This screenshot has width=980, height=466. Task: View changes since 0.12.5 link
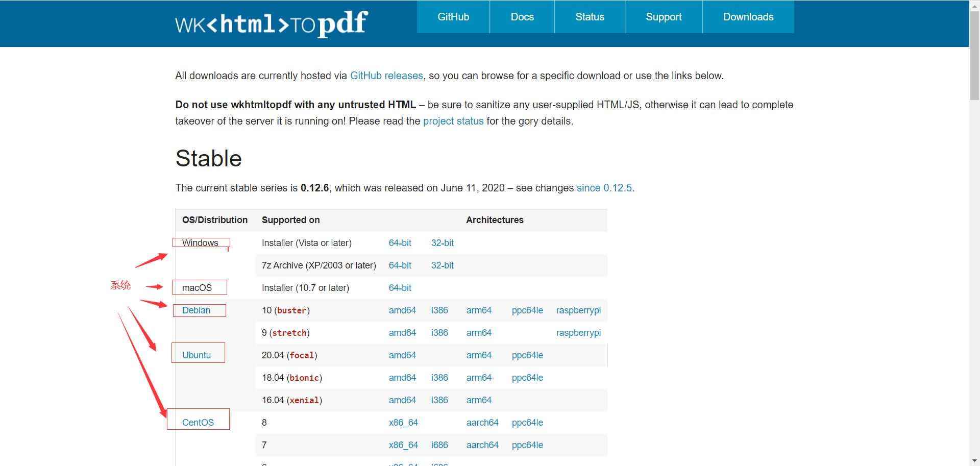[x=604, y=188]
